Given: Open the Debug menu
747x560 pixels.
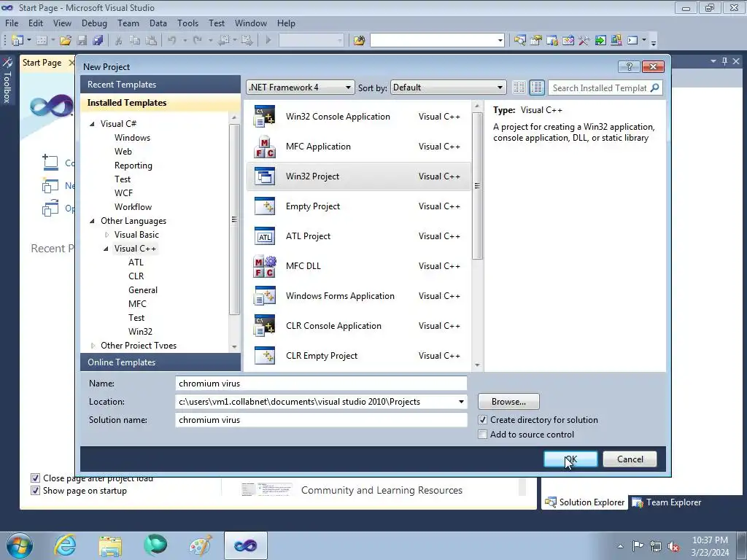Looking at the screenshot, I should click(x=94, y=23).
